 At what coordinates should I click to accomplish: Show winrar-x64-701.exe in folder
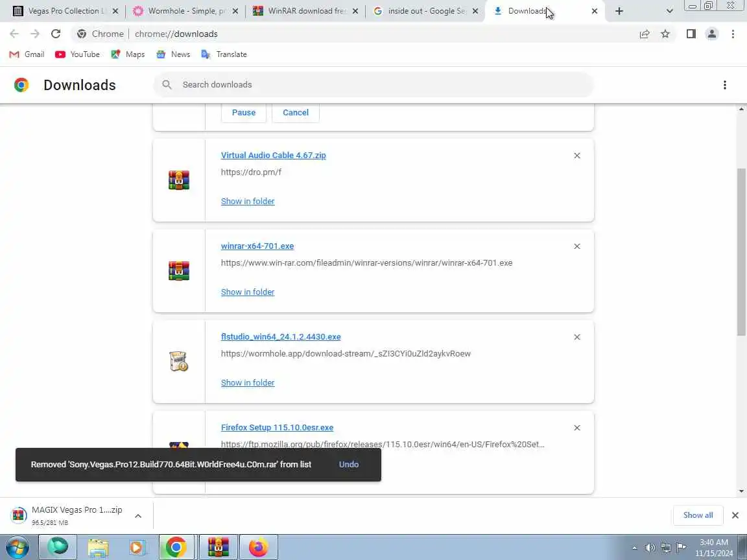coord(248,292)
